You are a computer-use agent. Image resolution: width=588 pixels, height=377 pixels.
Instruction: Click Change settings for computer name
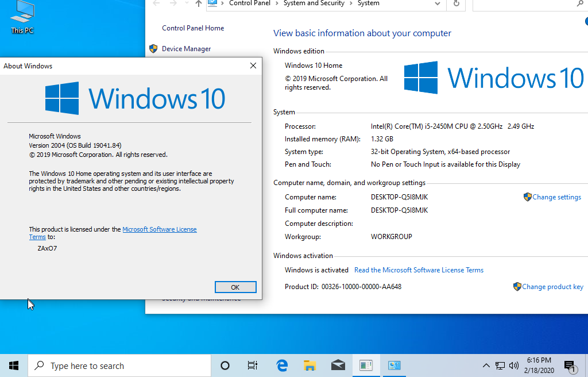point(556,197)
